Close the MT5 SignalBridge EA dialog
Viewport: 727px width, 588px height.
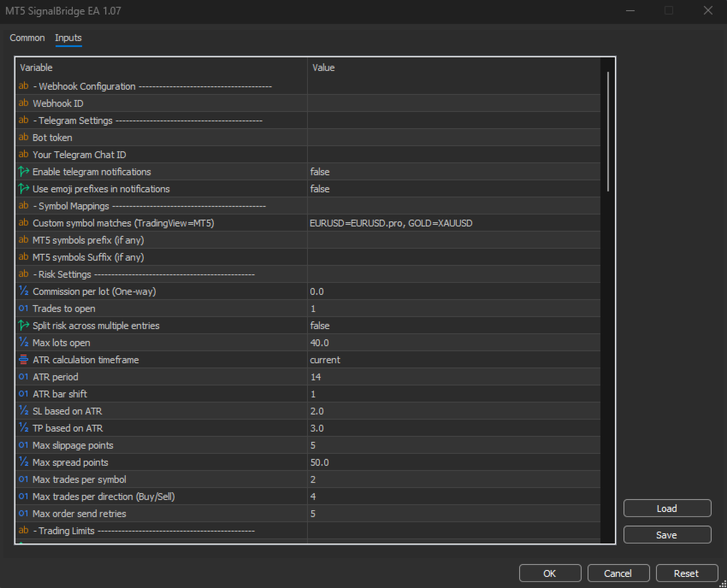[x=708, y=10]
